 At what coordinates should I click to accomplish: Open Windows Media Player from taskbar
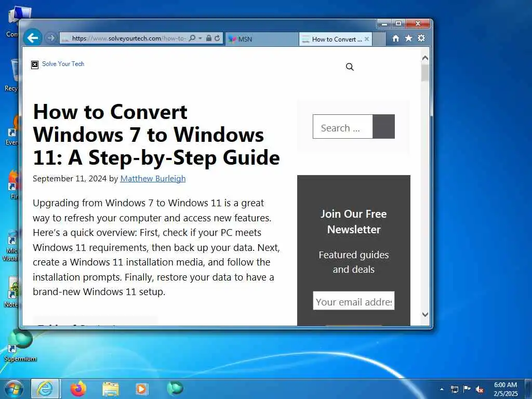[x=142, y=389]
